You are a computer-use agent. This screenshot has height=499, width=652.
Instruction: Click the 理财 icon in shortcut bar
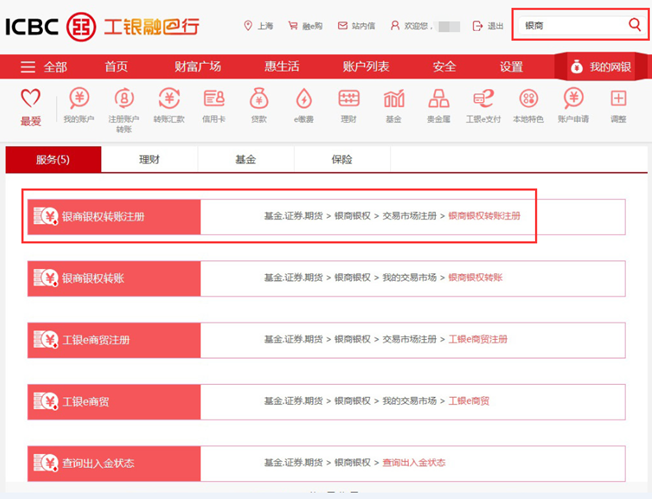pos(348,99)
